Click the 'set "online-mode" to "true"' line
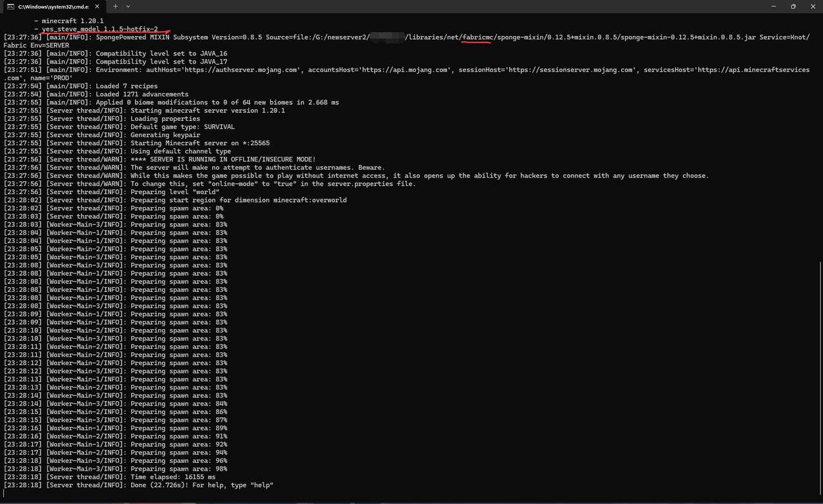This screenshot has height=504, width=823. pyautogui.click(x=210, y=184)
